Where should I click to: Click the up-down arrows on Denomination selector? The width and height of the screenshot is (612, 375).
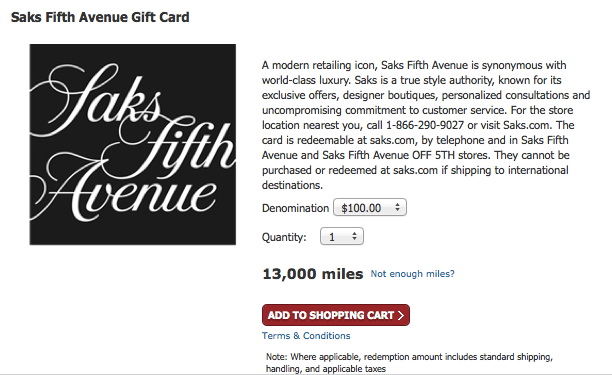click(397, 207)
